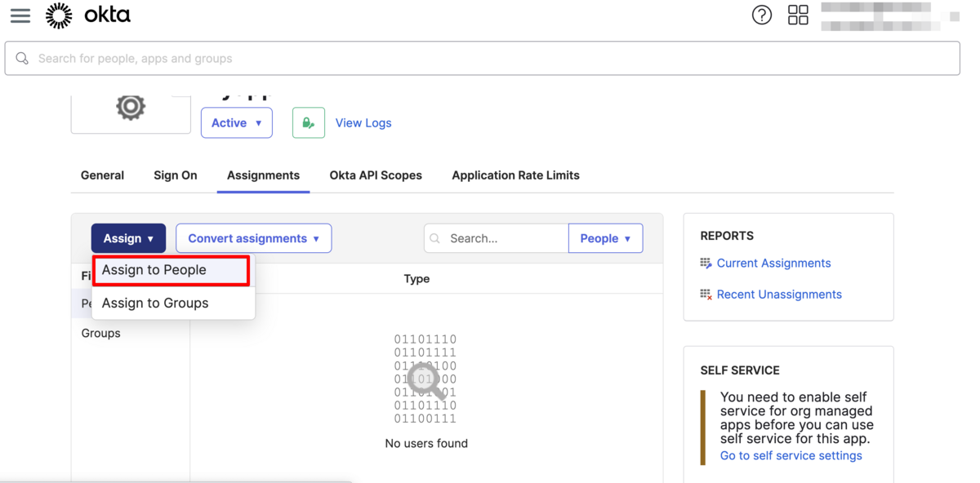Switch to the Sign On tab
The image size is (980, 483).
pos(176,175)
